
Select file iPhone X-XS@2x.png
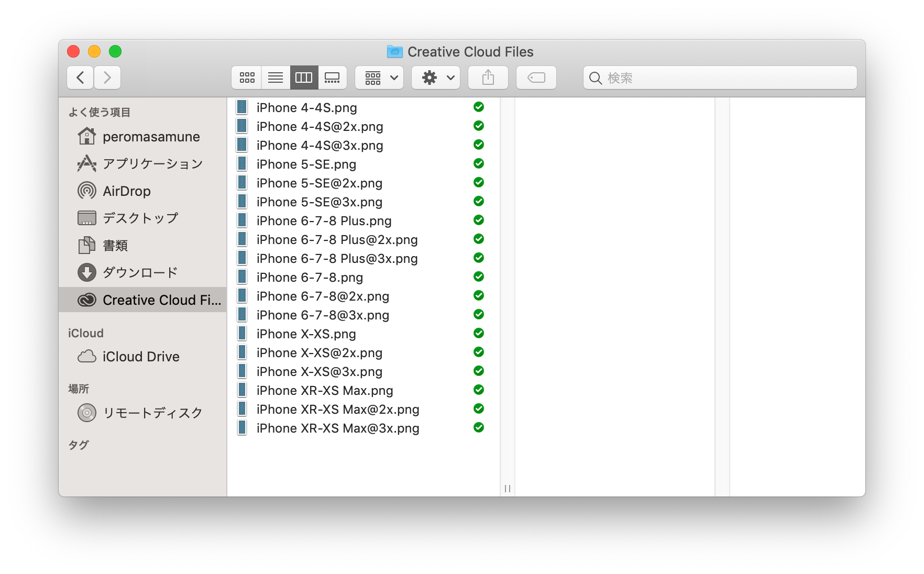tap(364, 352)
